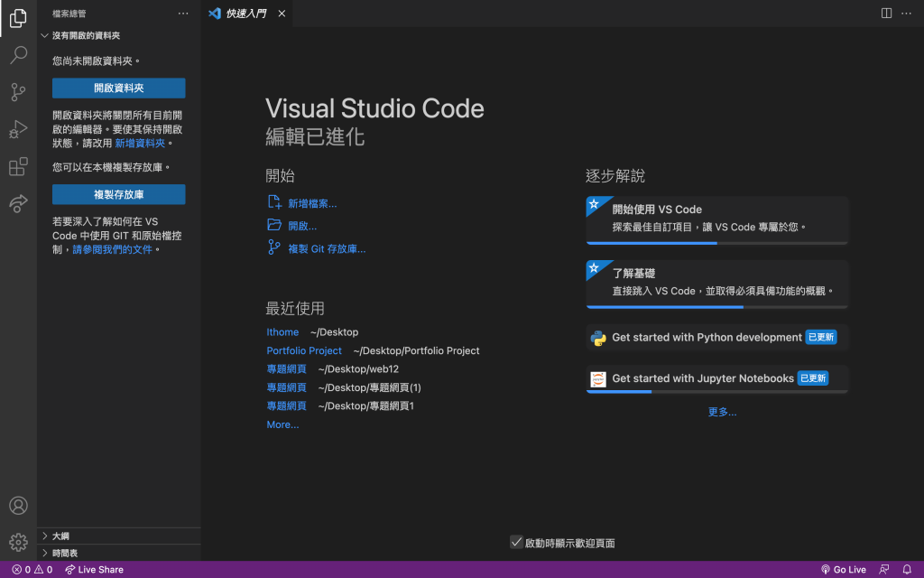Image resolution: width=924 pixels, height=578 pixels.
Task: Click the 已更新 badge on Jupyter card
Action: (x=813, y=378)
